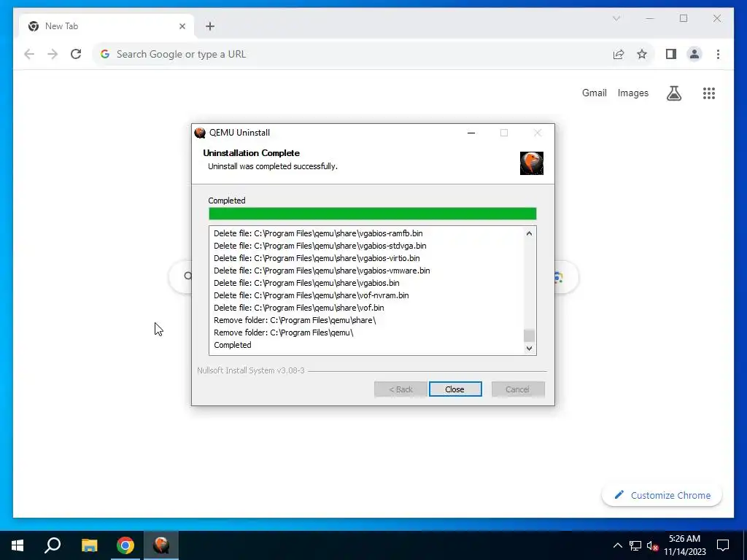Screen dimensions: 747x560
Task: Click the green completed progress bar
Action: (373, 214)
